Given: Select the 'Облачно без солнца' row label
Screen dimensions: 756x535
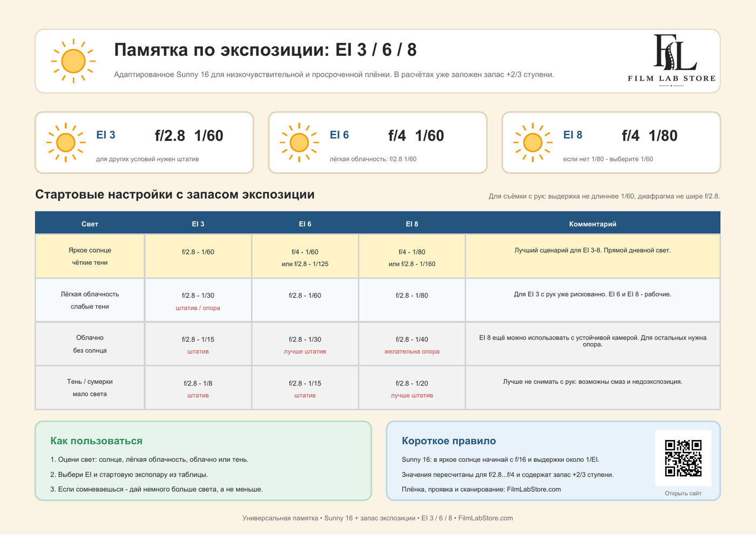Looking at the screenshot, I should click(90, 344).
